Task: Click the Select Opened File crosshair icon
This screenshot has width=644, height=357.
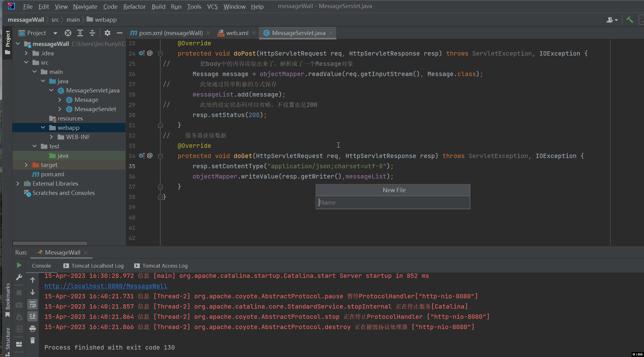Action: [68, 33]
